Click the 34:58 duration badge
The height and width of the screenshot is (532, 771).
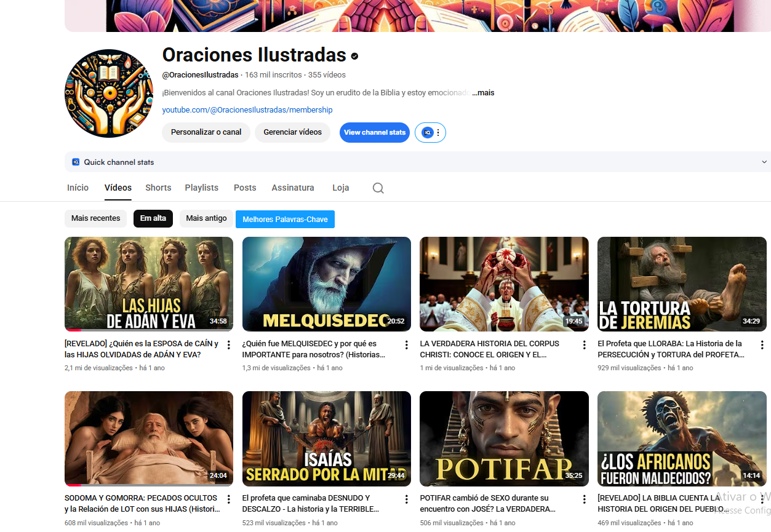click(x=218, y=321)
